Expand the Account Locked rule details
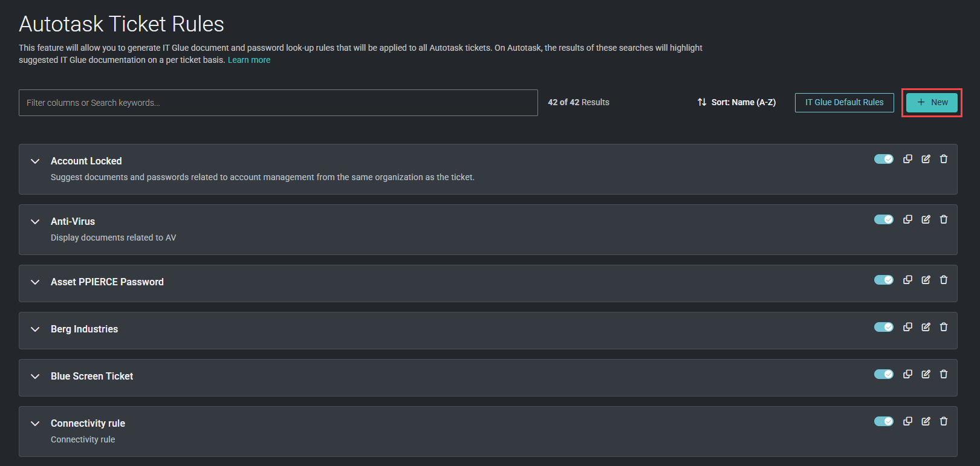The height and width of the screenshot is (466, 980). pos(35,161)
